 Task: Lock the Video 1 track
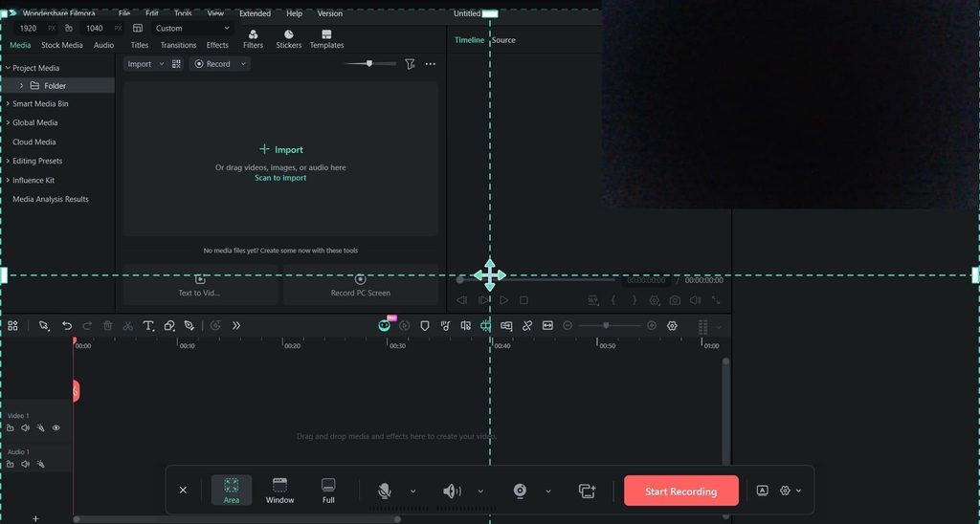(10, 427)
